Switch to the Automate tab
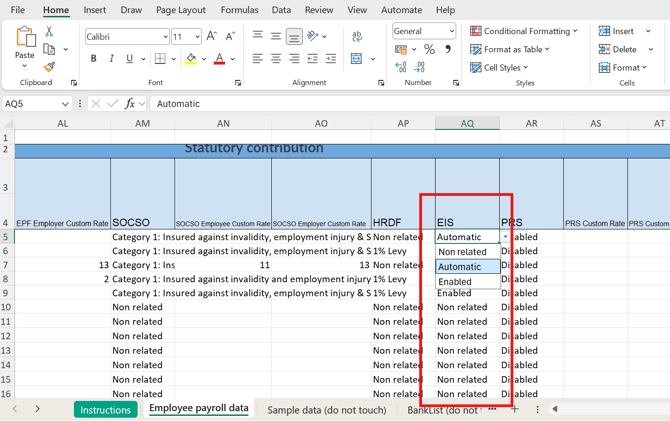The image size is (670, 421). (x=401, y=10)
